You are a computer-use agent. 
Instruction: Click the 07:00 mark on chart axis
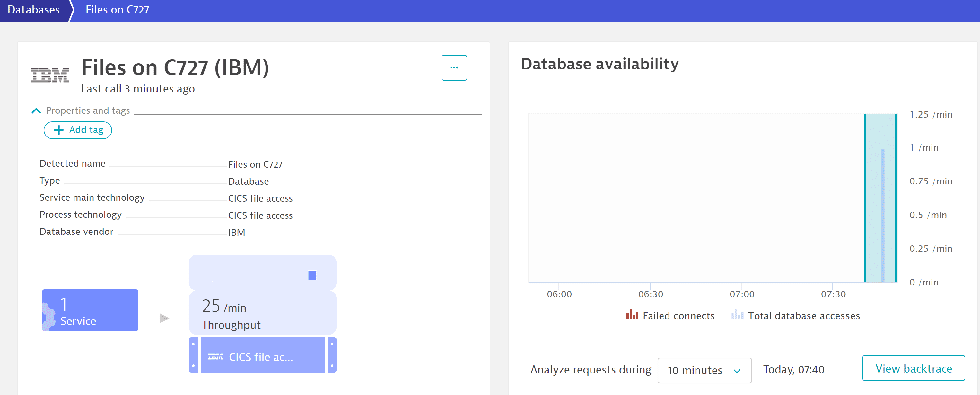click(742, 294)
